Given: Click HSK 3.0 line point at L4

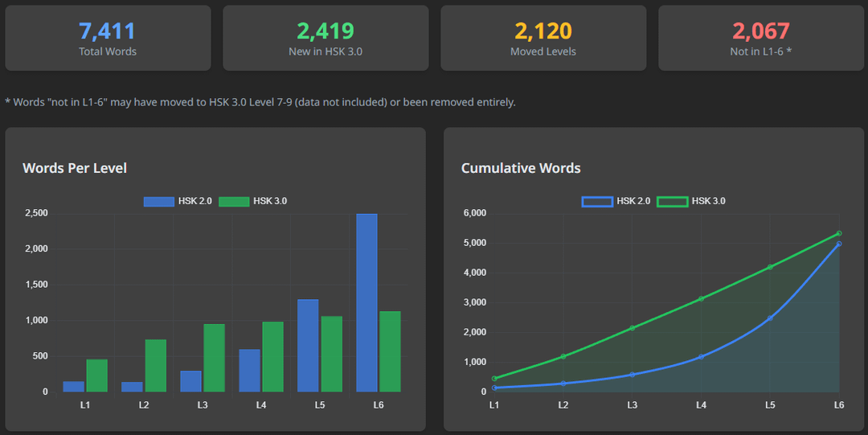Looking at the screenshot, I should click(701, 298).
